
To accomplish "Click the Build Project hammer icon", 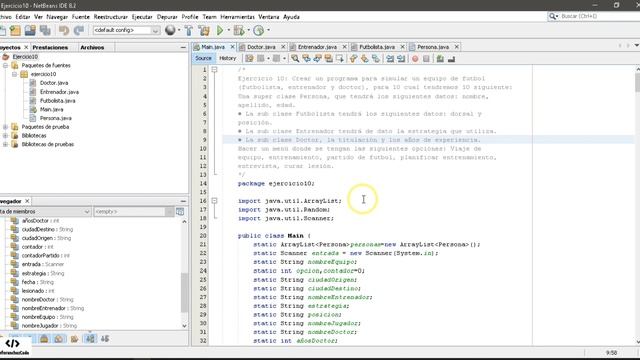I will pos(189,31).
